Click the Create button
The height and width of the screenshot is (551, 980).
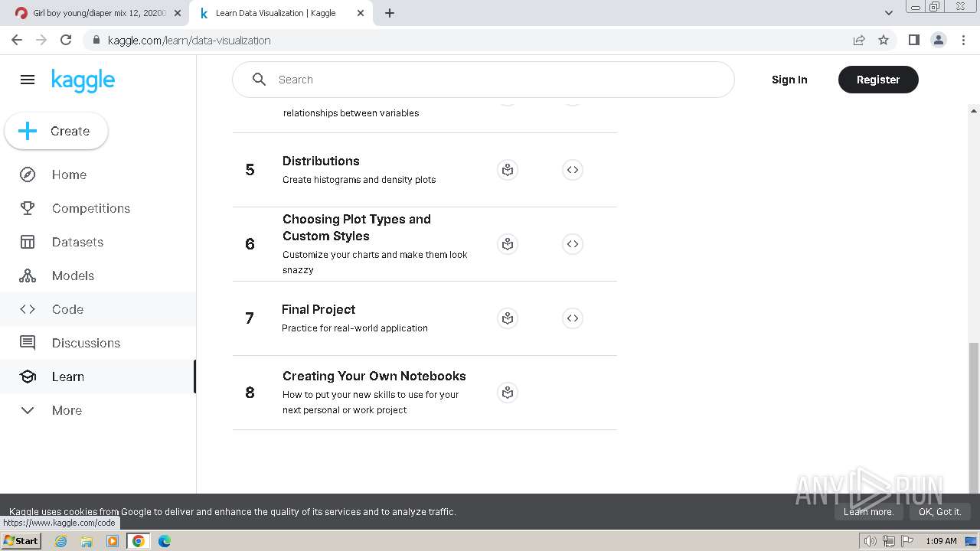(57, 131)
